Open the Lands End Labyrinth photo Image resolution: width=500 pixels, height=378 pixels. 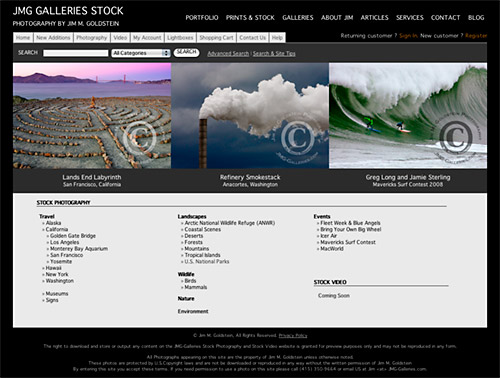click(x=92, y=116)
